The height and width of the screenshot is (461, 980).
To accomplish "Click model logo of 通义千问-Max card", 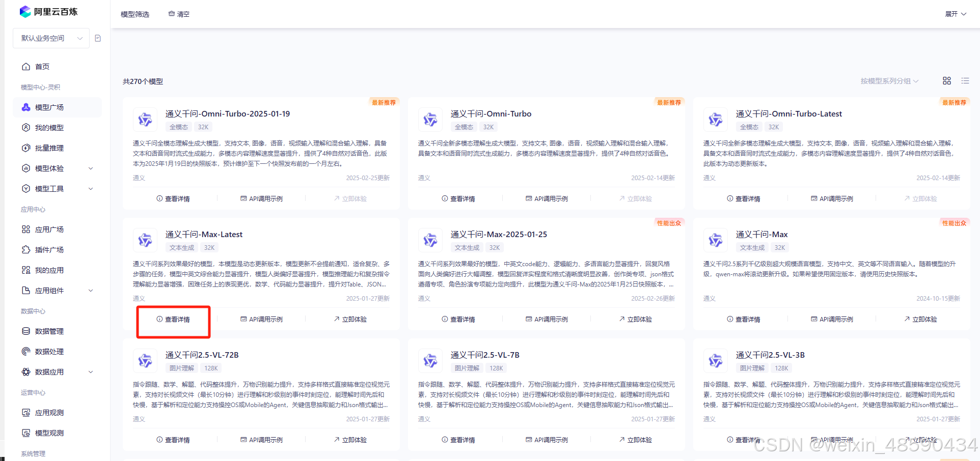I will (716, 240).
